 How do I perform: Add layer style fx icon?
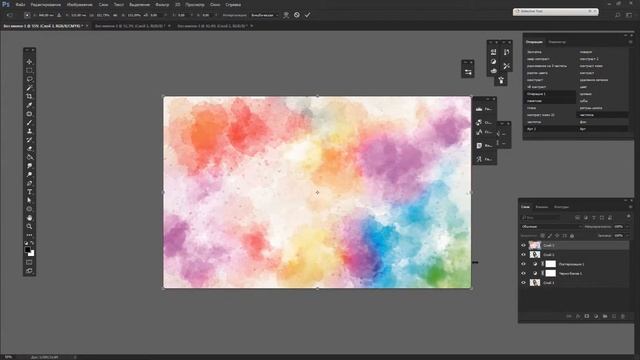pyautogui.click(x=578, y=316)
